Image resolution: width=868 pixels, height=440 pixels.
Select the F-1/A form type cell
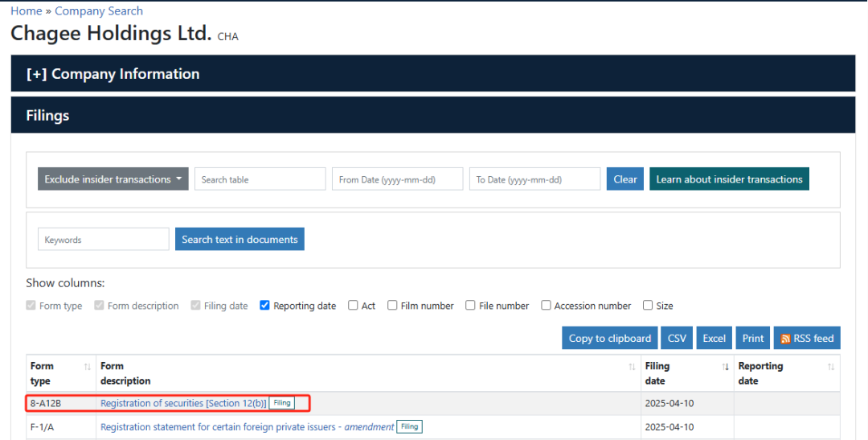pos(61,427)
